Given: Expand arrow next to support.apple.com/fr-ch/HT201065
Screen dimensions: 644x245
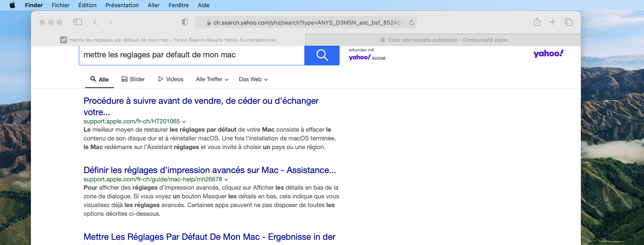Looking at the screenshot, I should coord(184,122).
